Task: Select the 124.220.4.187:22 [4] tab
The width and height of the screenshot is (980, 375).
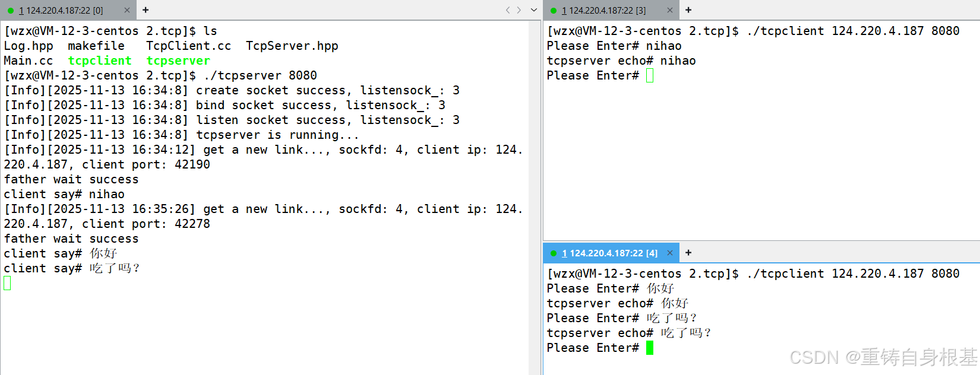Action: pyautogui.click(x=610, y=253)
